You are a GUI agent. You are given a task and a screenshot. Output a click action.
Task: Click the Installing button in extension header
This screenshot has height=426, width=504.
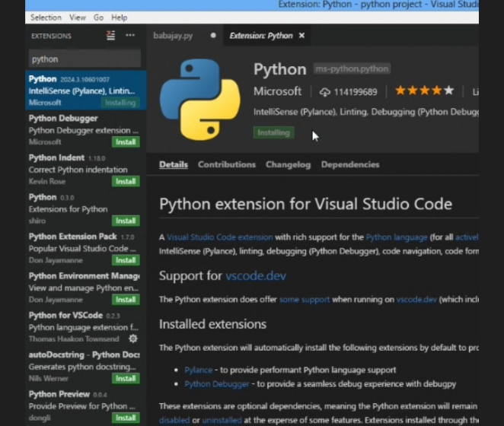[x=273, y=132]
